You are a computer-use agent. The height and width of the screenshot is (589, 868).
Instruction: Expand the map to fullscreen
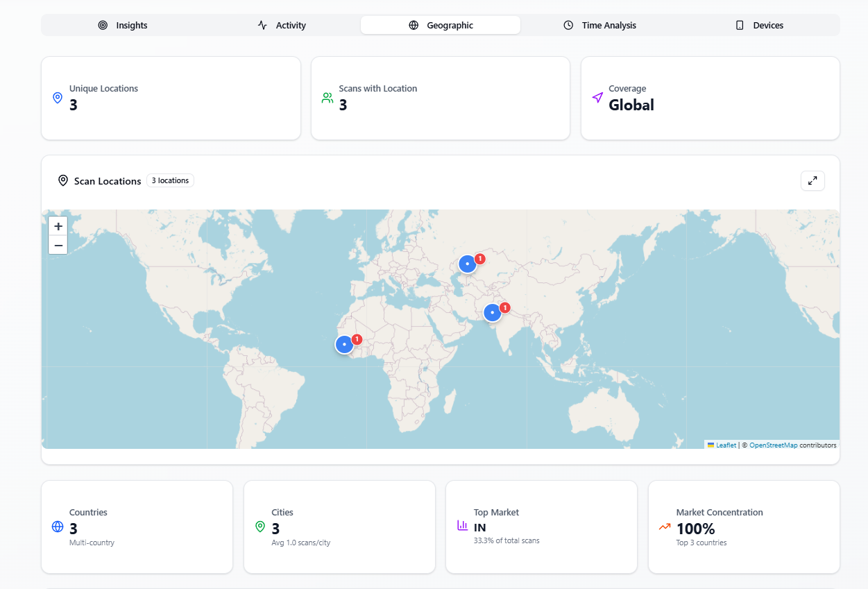coord(812,180)
